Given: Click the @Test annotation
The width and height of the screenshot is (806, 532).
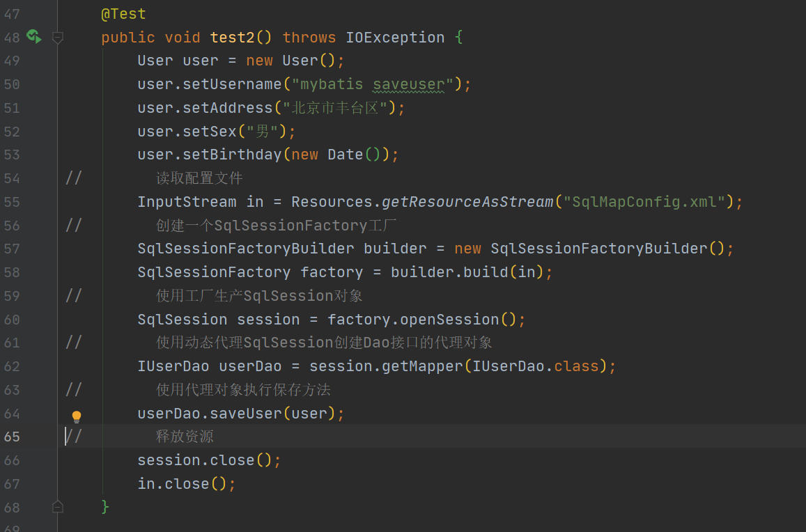Looking at the screenshot, I should [x=123, y=14].
